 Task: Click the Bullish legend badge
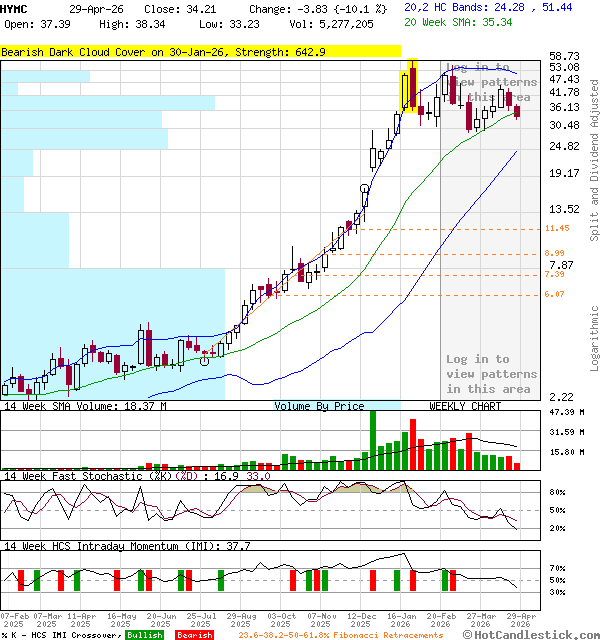coord(145,635)
